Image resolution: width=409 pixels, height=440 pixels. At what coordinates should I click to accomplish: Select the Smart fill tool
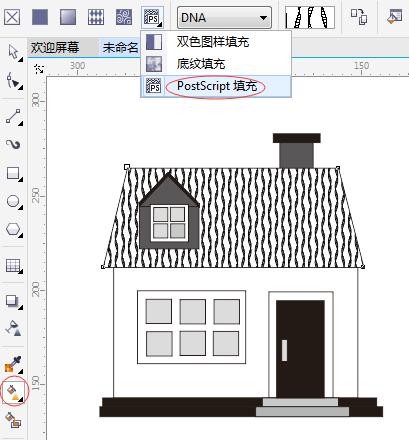tap(14, 419)
